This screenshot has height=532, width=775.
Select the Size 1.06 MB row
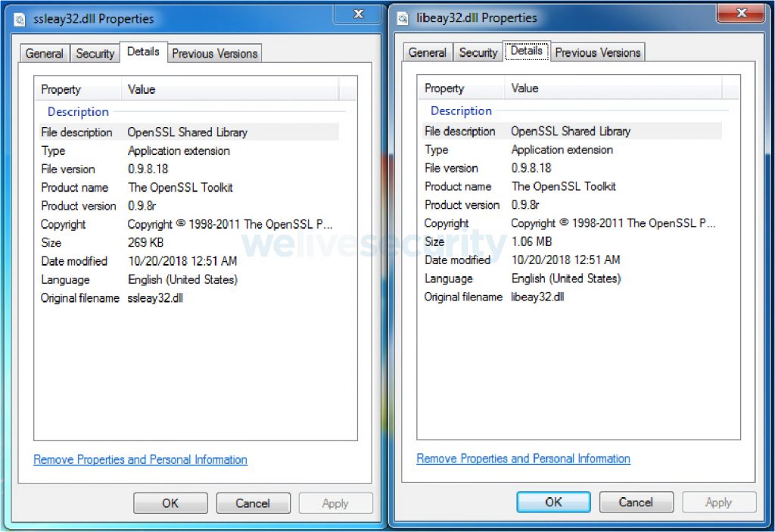click(572, 241)
